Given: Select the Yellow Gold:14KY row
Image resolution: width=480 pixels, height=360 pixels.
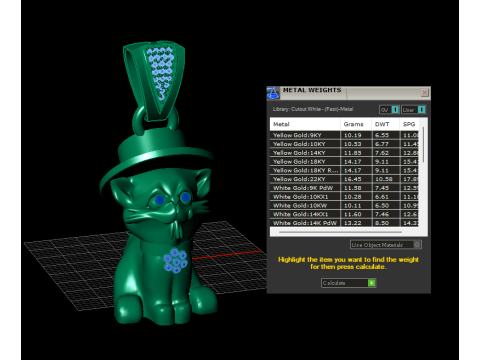Looking at the screenshot, I should (344, 153).
